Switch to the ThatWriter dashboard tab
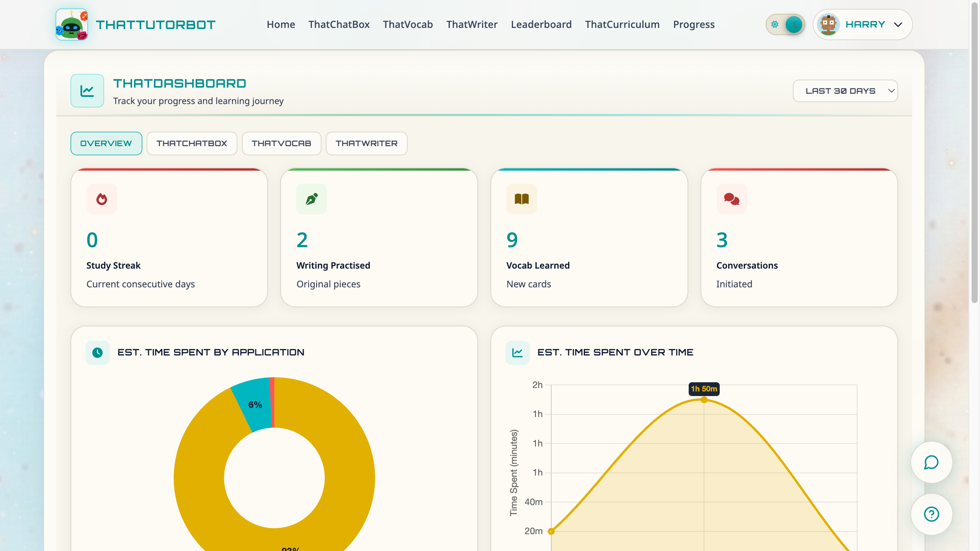The height and width of the screenshot is (551, 980). [x=366, y=143]
